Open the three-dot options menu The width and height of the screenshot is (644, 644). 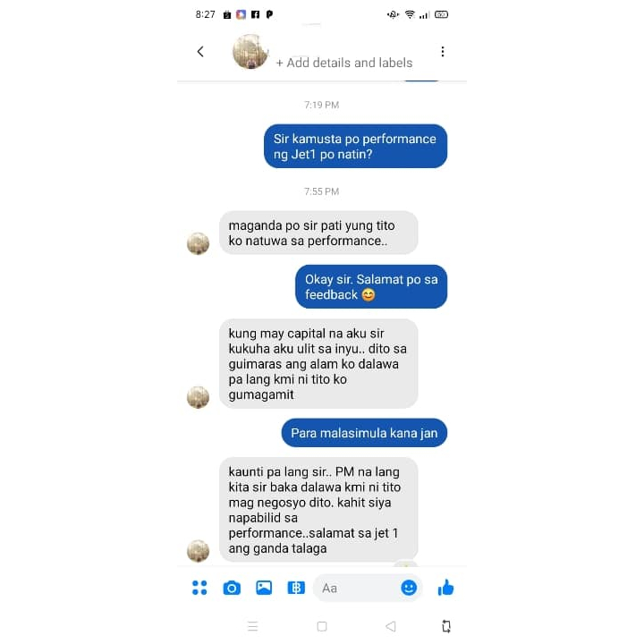tap(443, 51)
